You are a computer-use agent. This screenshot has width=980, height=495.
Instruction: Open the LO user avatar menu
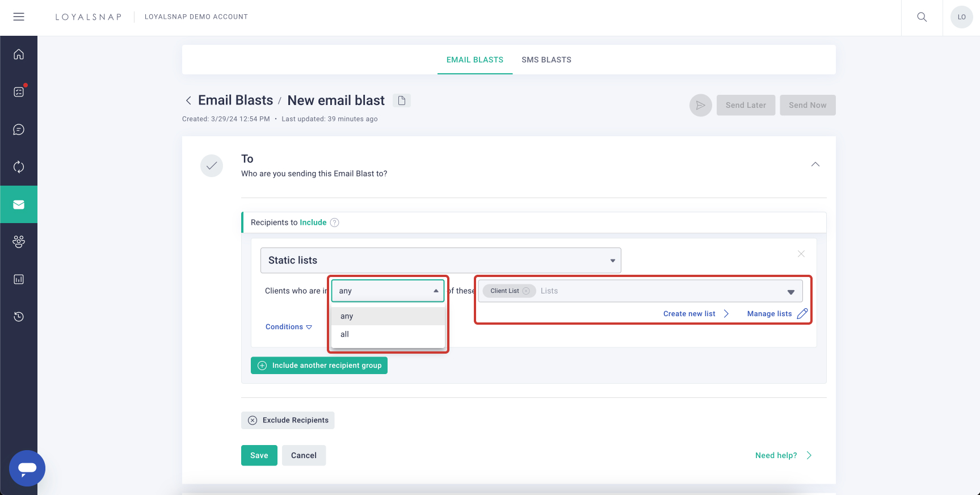(x=962, y=17)
